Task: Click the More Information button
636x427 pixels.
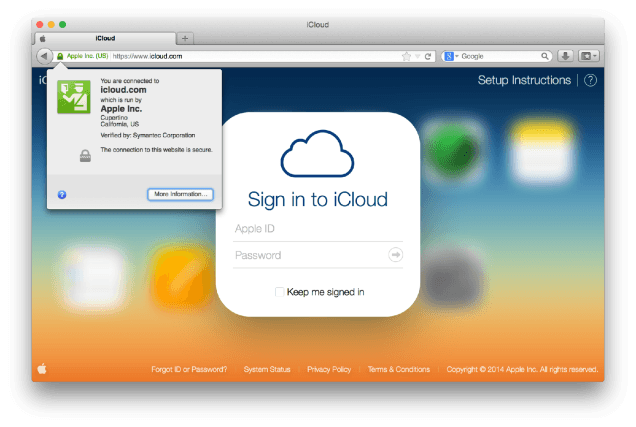Action: tap(180, 194)
